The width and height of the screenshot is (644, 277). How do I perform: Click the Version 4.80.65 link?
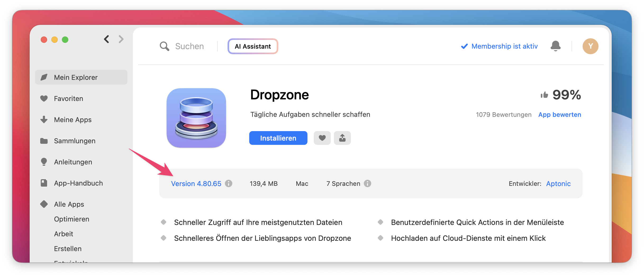[196, 183]
